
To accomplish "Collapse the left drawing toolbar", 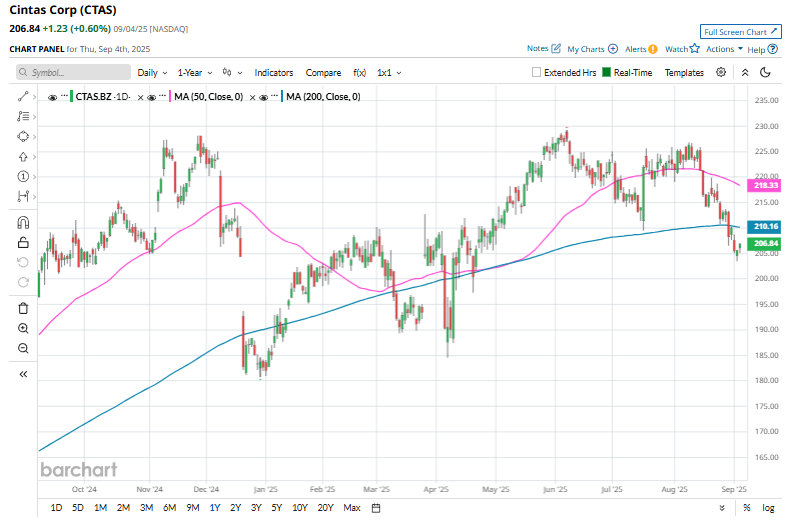I will [x=23, y=374].
